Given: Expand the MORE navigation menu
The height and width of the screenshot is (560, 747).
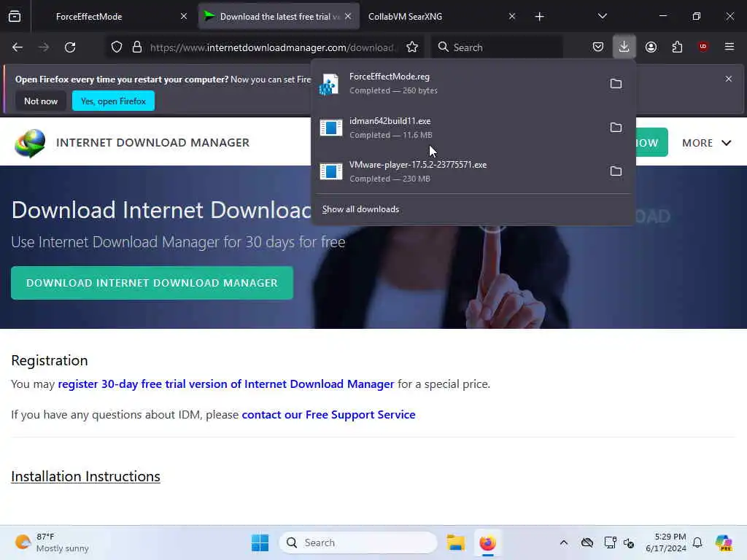Looking at the screenshot, I should [x=706, y=143].
